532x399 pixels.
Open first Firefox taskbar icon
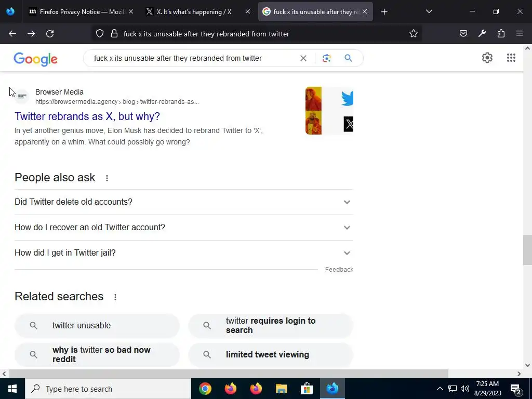coord(230,389)
